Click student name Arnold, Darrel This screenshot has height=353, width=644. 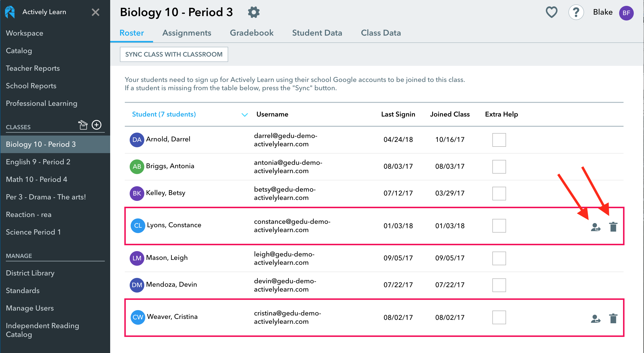pyautogui.click(x=168, y=139)
